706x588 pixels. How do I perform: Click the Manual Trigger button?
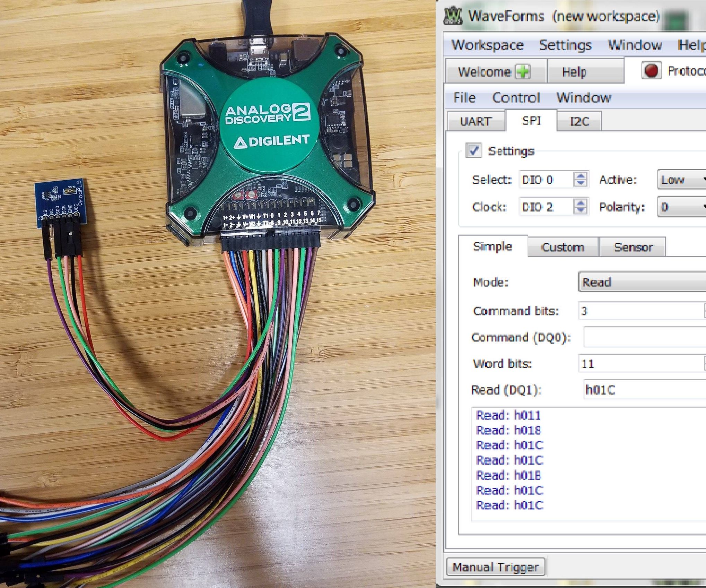(496, 567)
